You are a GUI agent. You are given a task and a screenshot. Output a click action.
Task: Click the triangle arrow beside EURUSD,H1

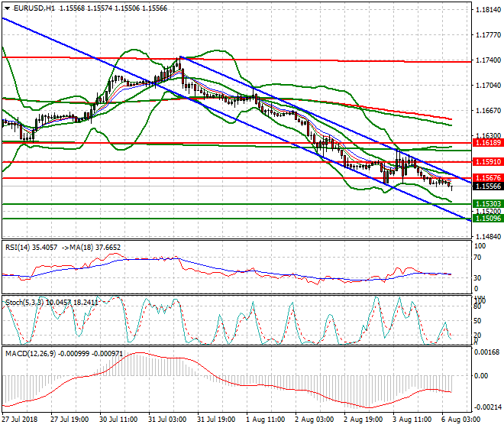click(x=6, y=6)
